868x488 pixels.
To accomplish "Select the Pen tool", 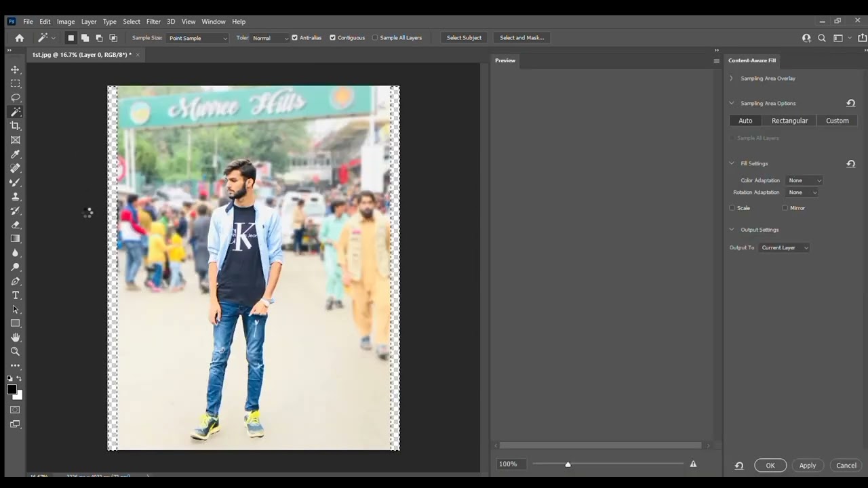I will tap(15, 281).
